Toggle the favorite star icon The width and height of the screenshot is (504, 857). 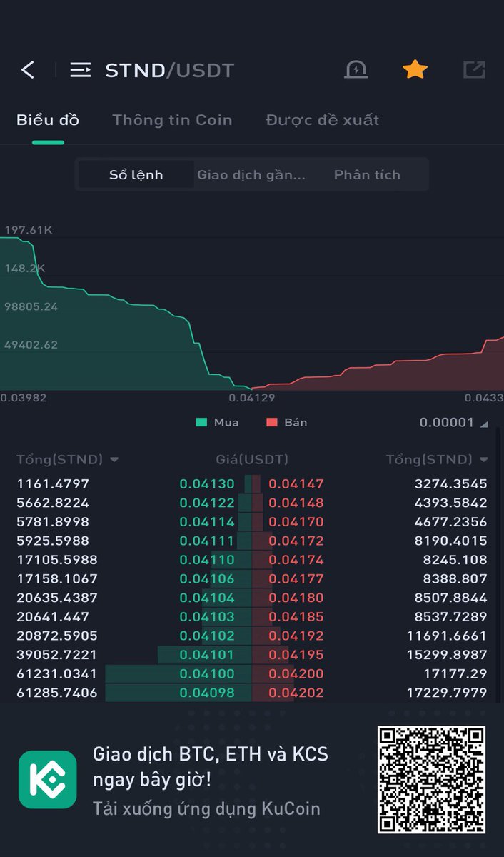[415, 69]
